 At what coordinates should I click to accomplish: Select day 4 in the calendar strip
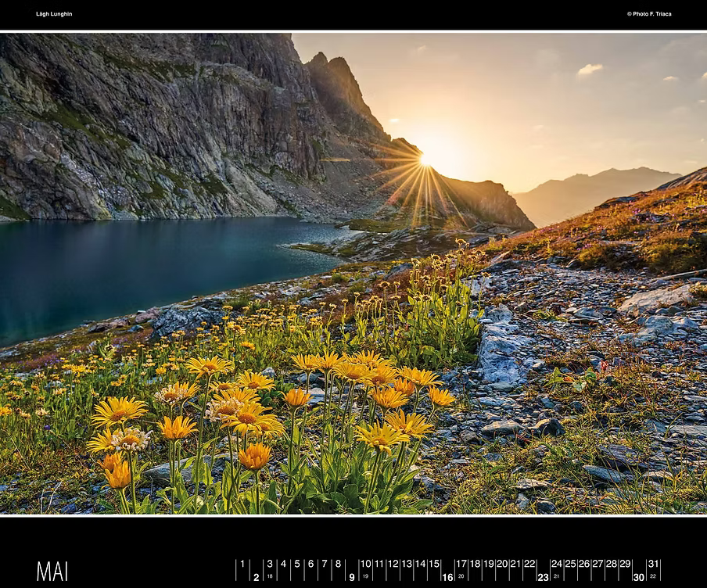pyautogui.click(x=283, y=564)
